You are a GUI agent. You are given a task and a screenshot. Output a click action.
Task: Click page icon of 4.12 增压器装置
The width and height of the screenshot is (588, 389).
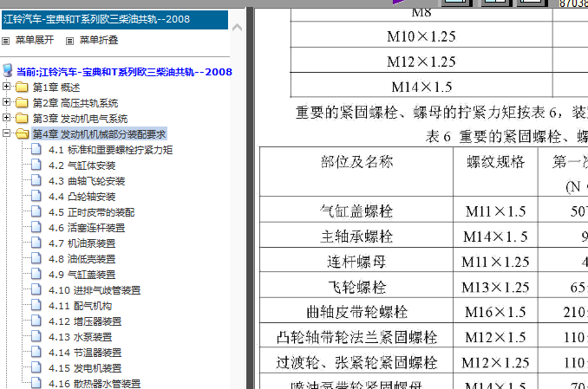[x=36, y=321]
